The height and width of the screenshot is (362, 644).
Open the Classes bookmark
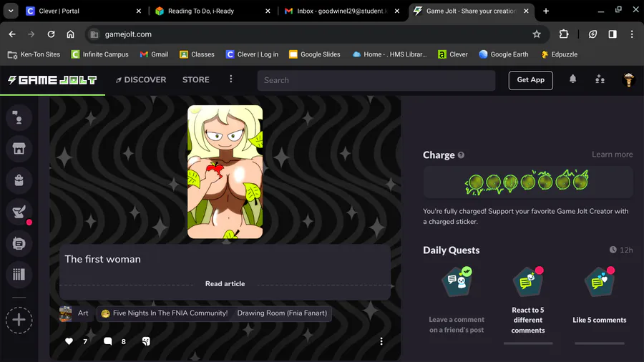coord(197,54)
